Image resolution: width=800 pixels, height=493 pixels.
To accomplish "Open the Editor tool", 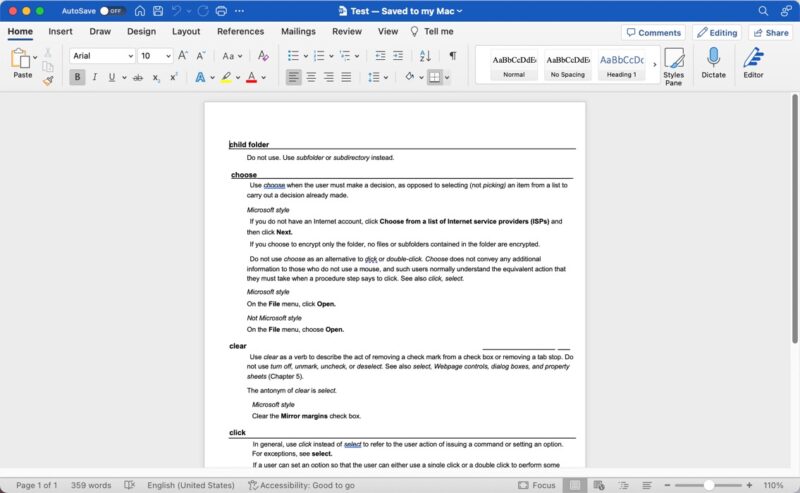I will 753,63.
